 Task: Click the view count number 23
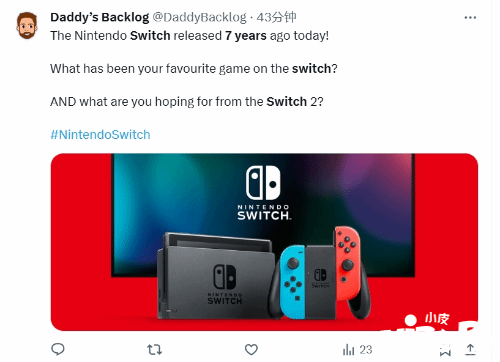coord(366,350)
